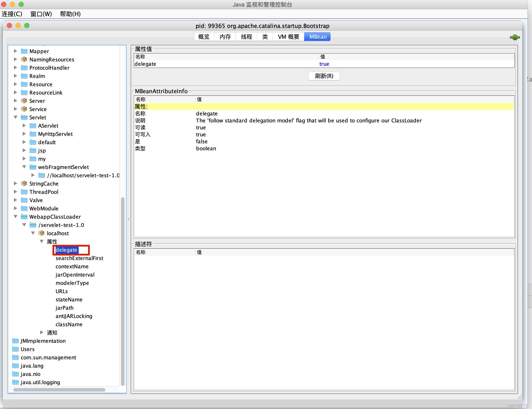532x409 pixels.
Task: Click the JMImplementation folder icon
Action: (x=15, y=341)
